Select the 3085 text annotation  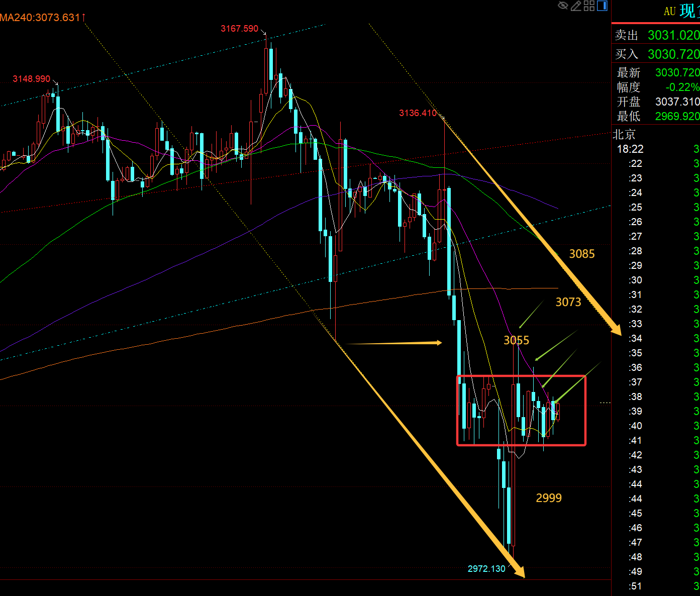pos(581,254)
